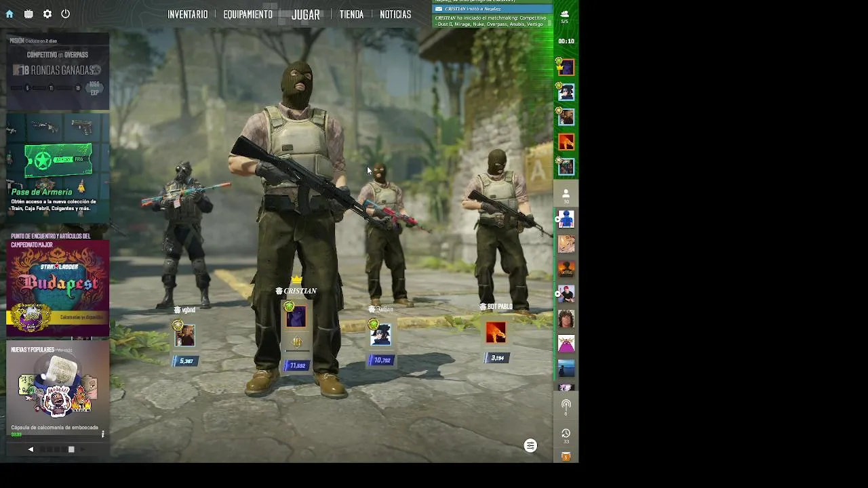Viewport: 868px width, 488px height.
Task: Click the power quit icon
Action: coord(66,14)
